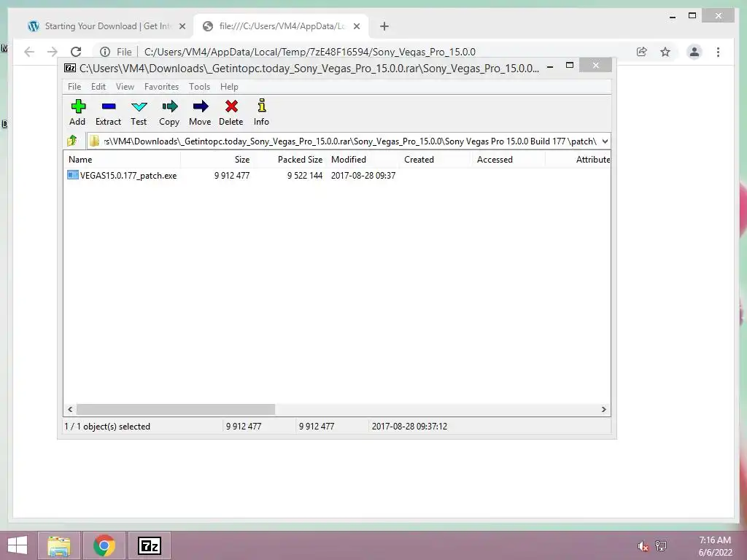Sort by the Attributes column header

click(578, 160)
